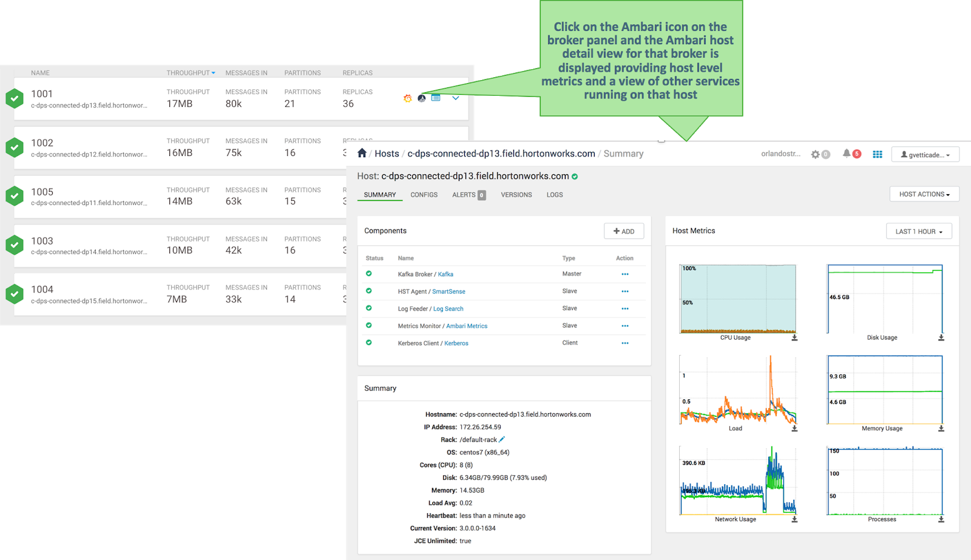
Task: Click Log Feeder status icon
Action: (369, 308)
